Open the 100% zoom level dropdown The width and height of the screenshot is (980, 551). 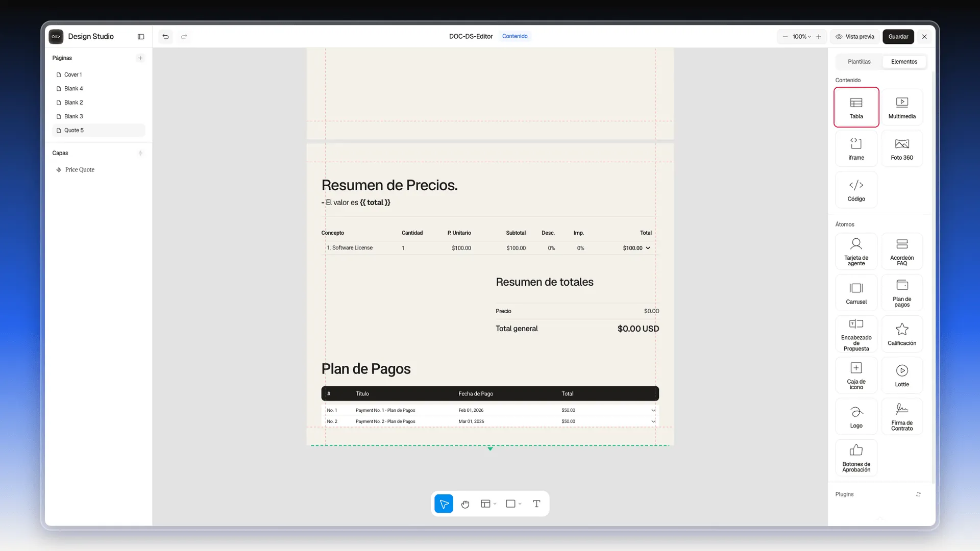801,37
